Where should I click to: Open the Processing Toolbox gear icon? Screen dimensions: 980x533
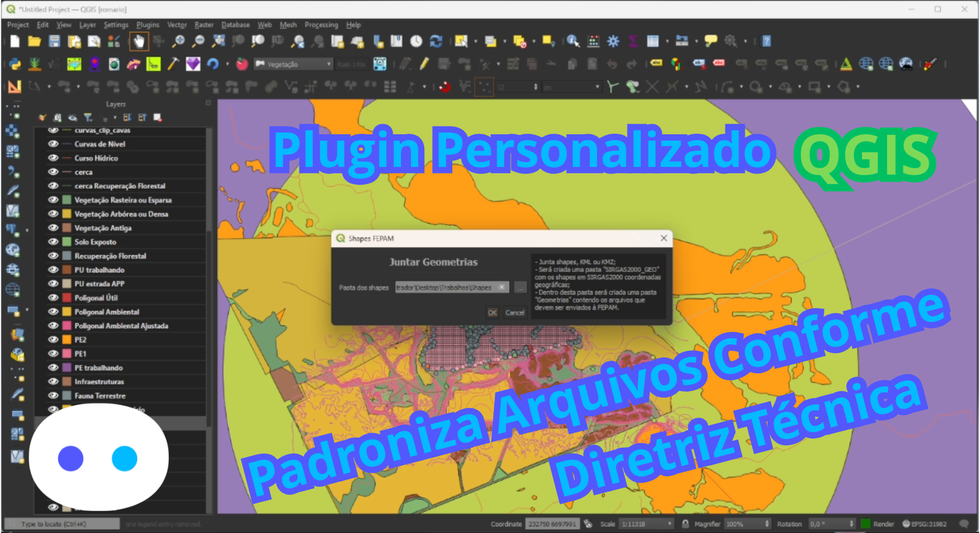(612, 41)
